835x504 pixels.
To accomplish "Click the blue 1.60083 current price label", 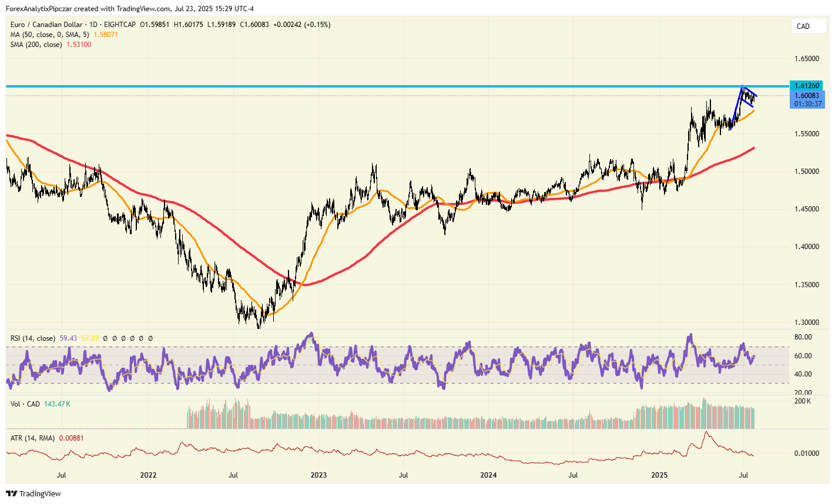I will [x=806, y=96].
